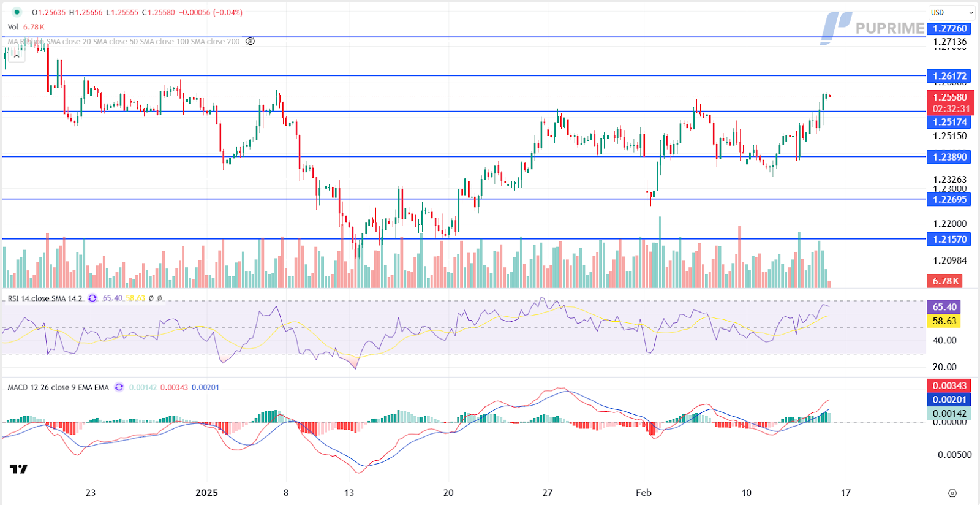Click the 58.63 RSI SMA legend value
Viewport: 980px width, 505px height.
tap(135, 298)
